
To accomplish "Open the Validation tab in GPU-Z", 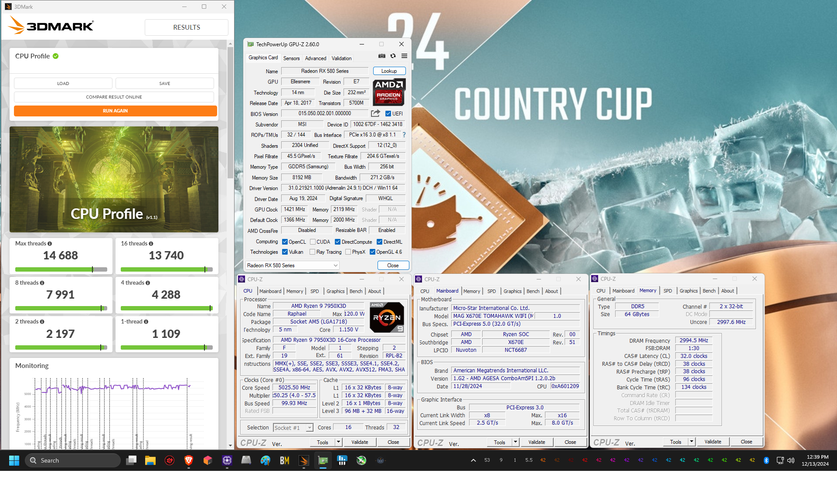I will tap(341, 58).
